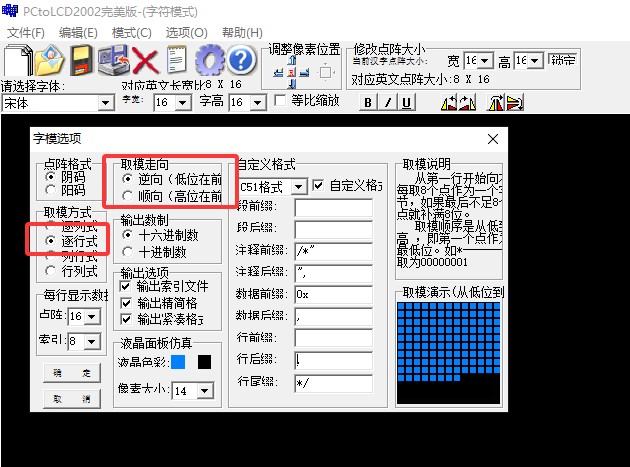Image resolution: width=630 pixels, height=467 pixels.
Task: Open the 点阵 16 per-line dropdown
Action: pos(92,316)
